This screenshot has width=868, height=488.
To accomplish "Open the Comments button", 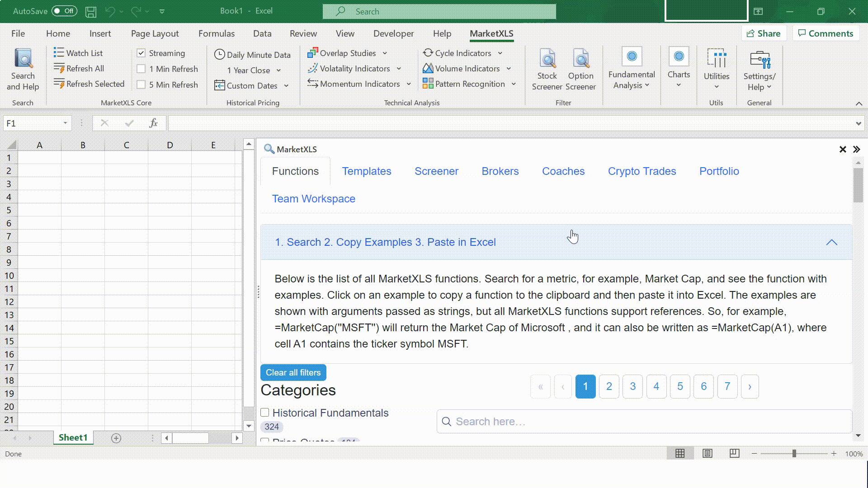I will click(826, 33).
